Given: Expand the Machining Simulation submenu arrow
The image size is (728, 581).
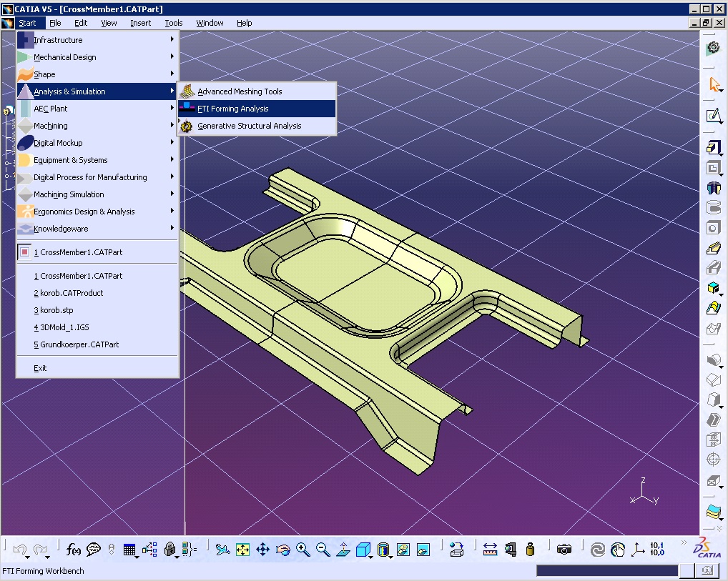Looking at the screenshot, I should click(172, 194).
